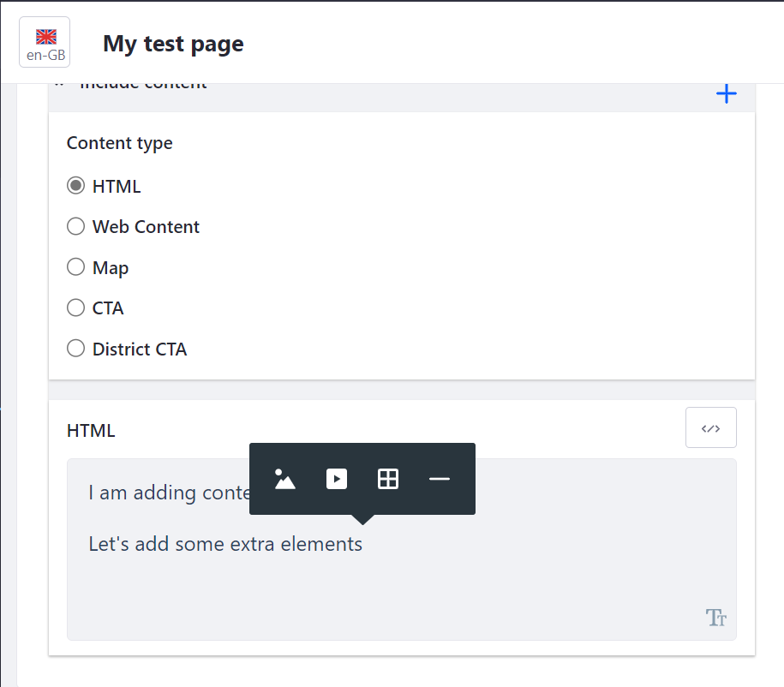Viewport: 784px width, 687px height.
Task: Click the HTML section header label
Action: 90,430
